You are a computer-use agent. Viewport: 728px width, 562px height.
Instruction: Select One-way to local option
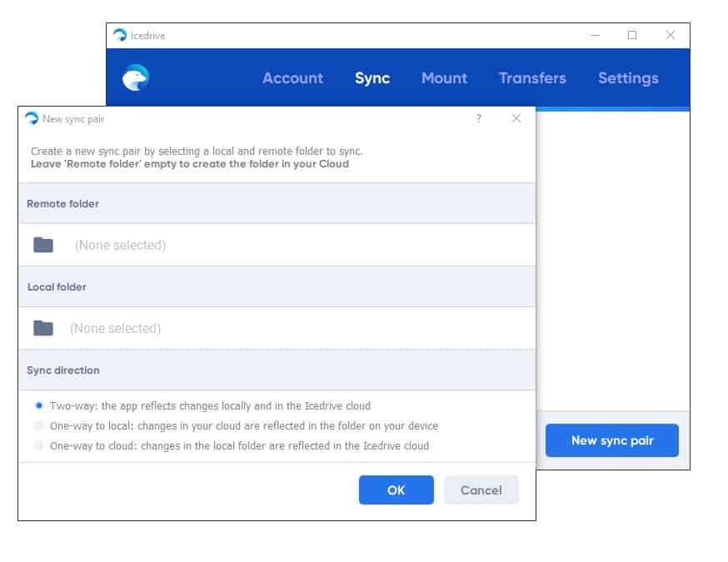[39, 425]
